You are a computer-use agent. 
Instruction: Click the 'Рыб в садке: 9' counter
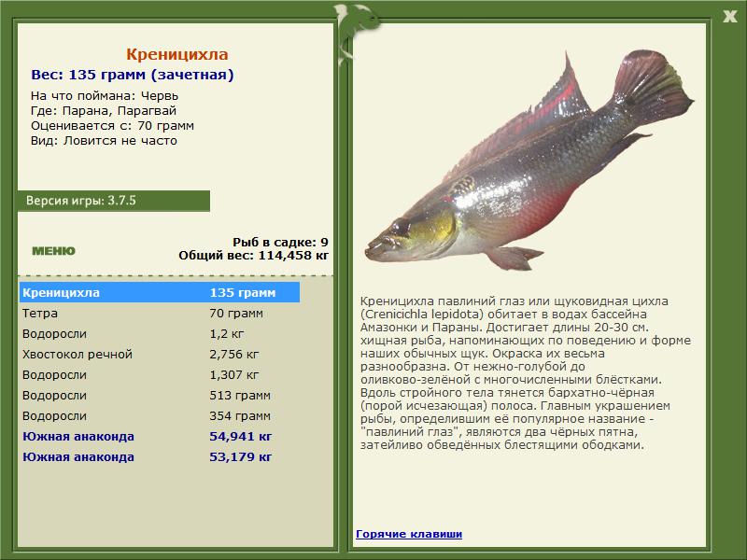click(281, 243)
